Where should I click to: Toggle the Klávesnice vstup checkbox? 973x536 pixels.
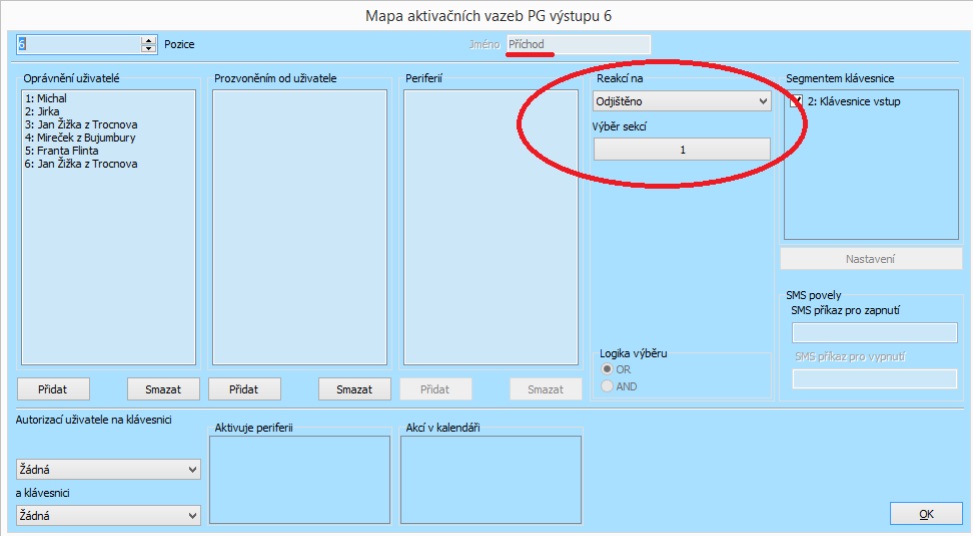click(x=796, y=101)
